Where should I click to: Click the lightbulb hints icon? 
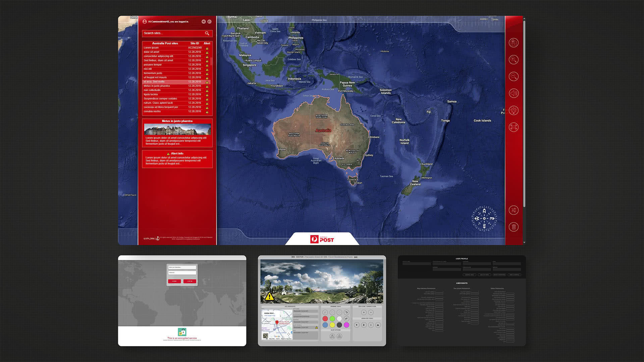coord(514,110)
